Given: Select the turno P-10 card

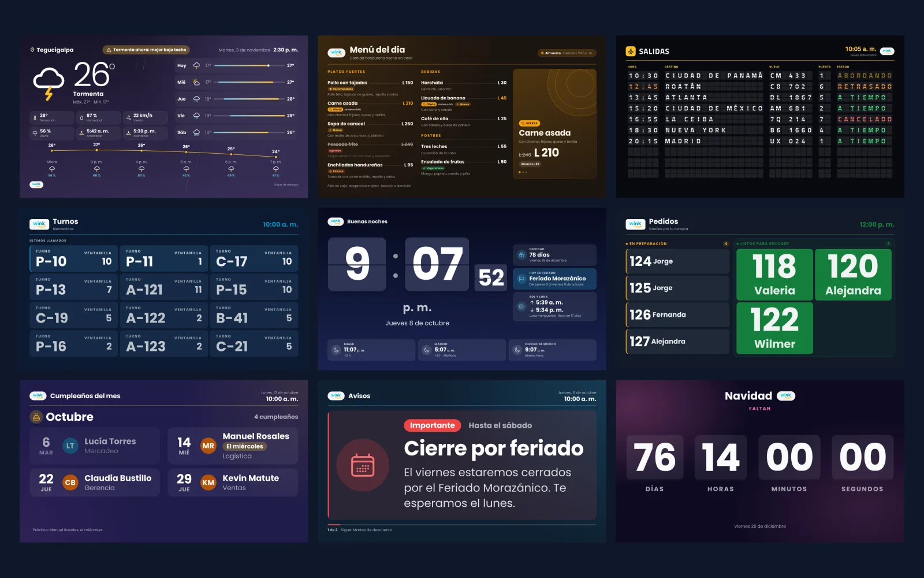Looking at the screenshot, I should tap(74, 258).
